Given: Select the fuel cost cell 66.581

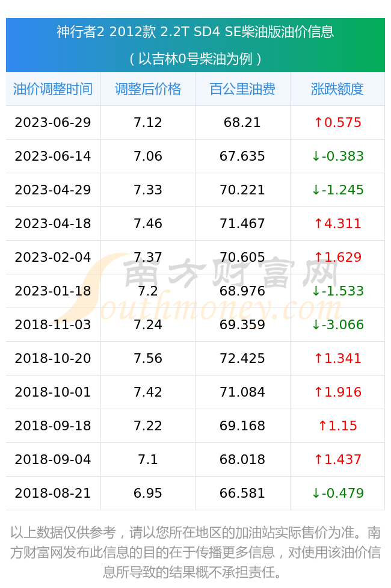Looking at the screenshot, I should [242, 494].
